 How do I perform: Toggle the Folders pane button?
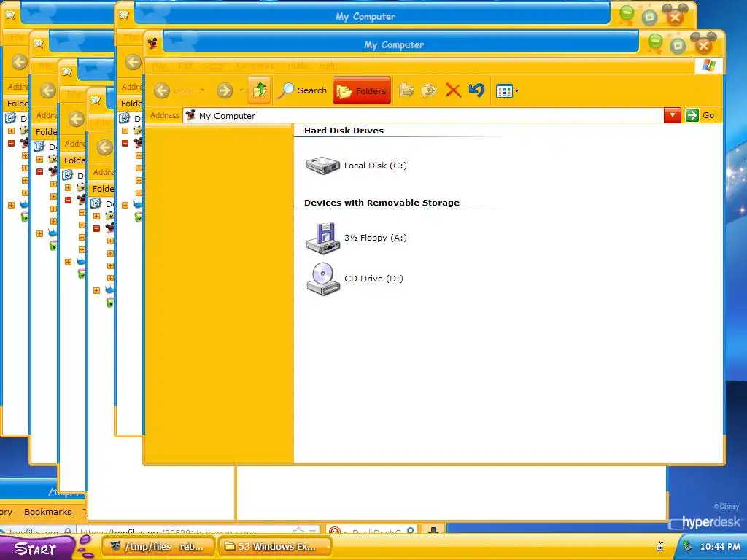tap(362, 90)
